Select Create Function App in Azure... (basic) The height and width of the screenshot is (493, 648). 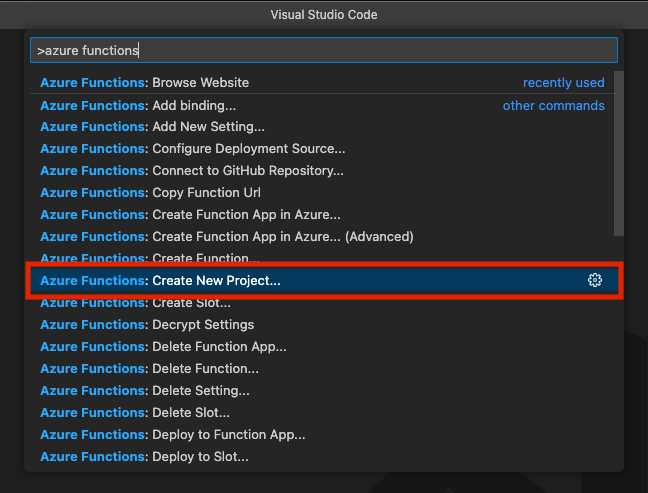pyautogui.click(x=324, y=214)
